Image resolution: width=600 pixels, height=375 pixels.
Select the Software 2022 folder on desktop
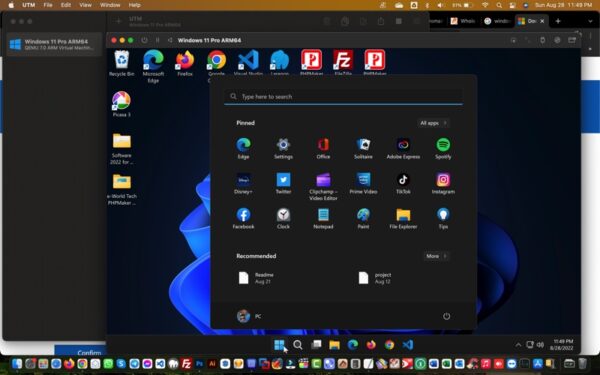[x=122, y=148]
